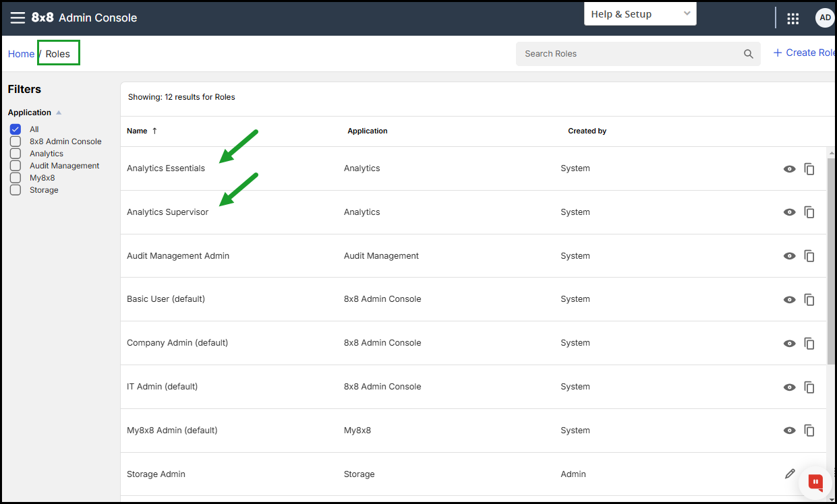
Task: Select the Storage Admin name
Action: 156,474
